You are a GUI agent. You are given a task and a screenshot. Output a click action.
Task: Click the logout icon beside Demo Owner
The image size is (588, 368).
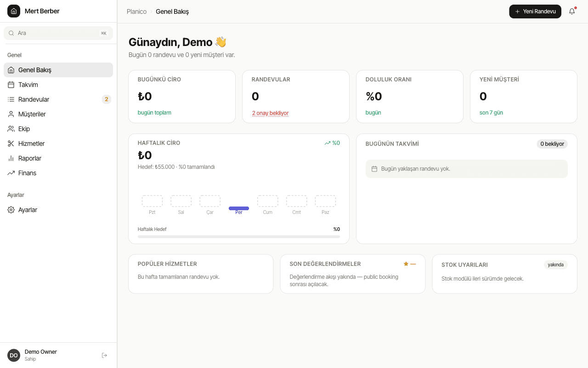tap(104, 355)
